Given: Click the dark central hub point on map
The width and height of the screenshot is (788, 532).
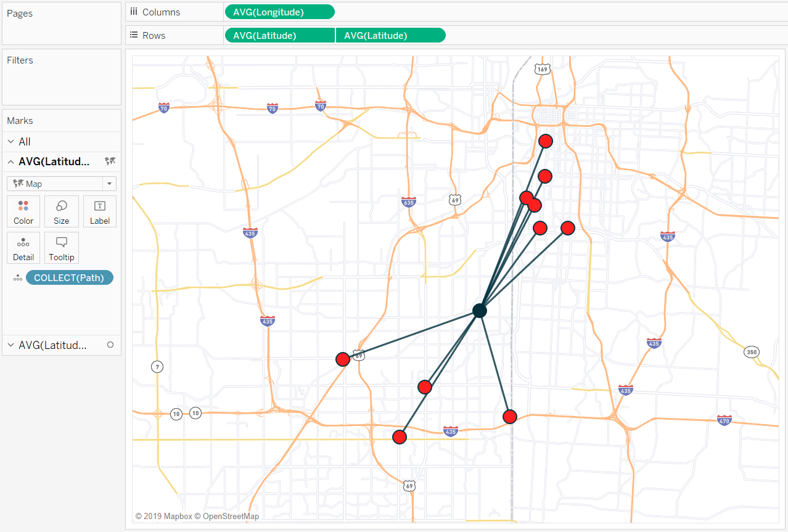Looking at the screenshot, I should pyautogui.click(x=480, y=311).
